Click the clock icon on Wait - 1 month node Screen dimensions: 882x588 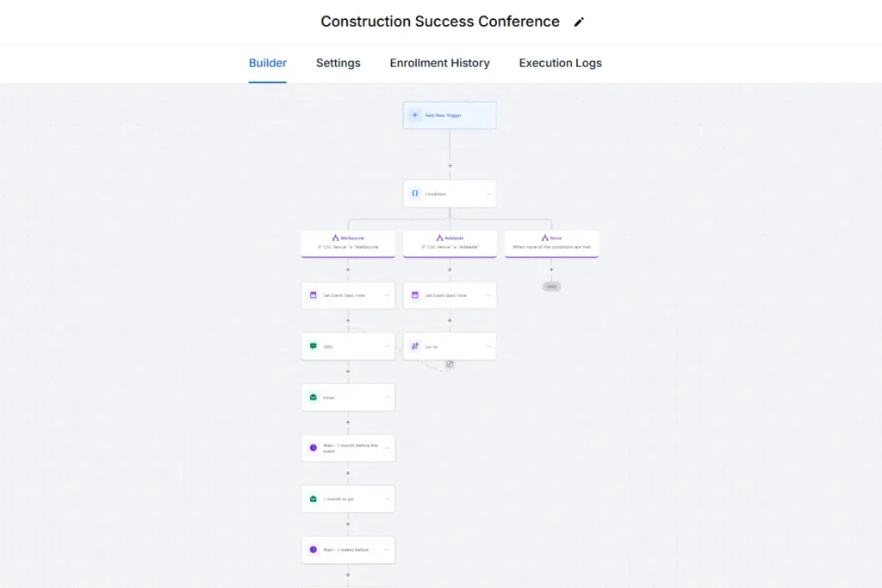[314, 448]
